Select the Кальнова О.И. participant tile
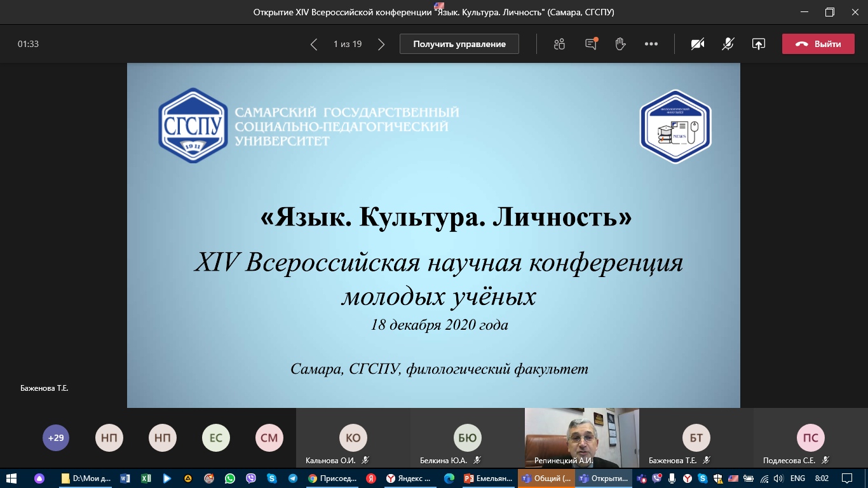The width and height of the screenshot is (868, 488). click(x=353, y=438)
